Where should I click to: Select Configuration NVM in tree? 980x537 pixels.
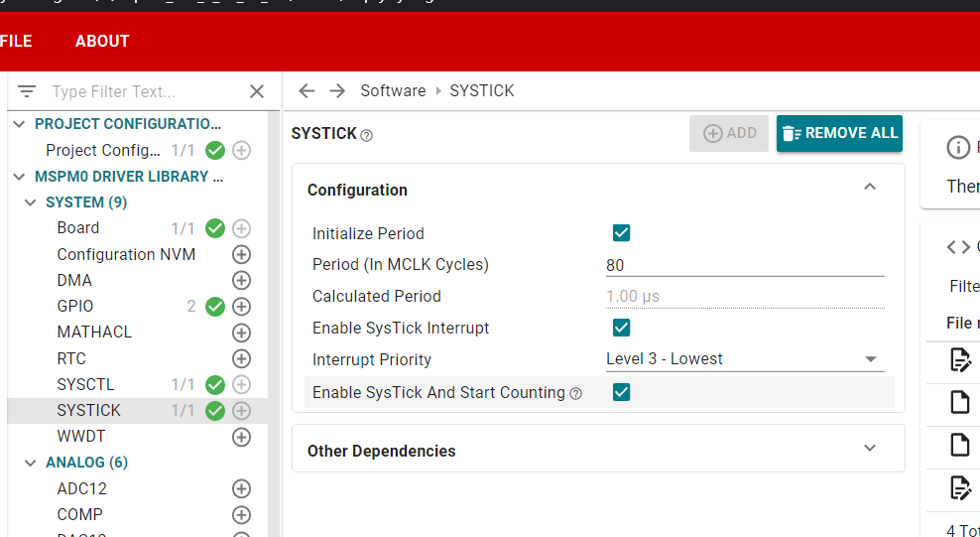[126, 254]
